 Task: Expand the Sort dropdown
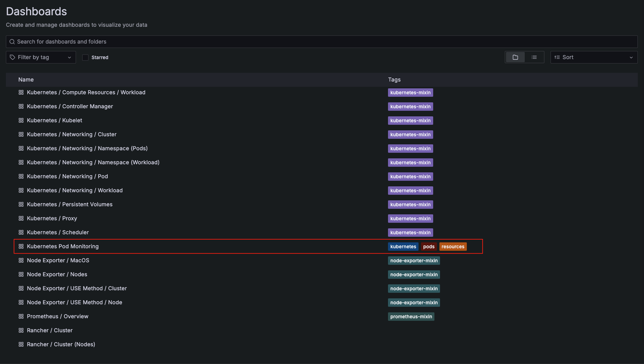(x=594, y=57)
